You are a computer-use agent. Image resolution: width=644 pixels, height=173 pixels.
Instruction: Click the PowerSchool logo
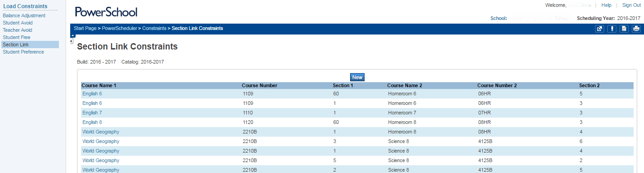[x=106, y=12]
